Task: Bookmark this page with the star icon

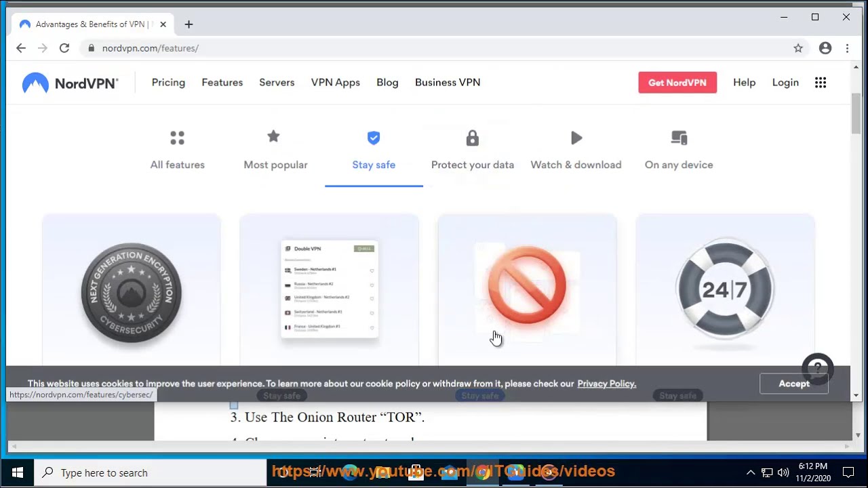Action: click(798, 48)
